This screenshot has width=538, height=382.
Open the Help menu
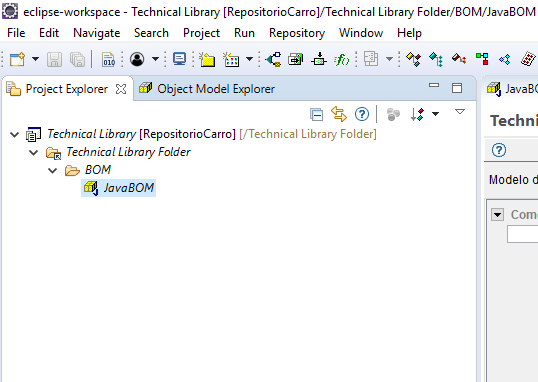tap(409, 33)
